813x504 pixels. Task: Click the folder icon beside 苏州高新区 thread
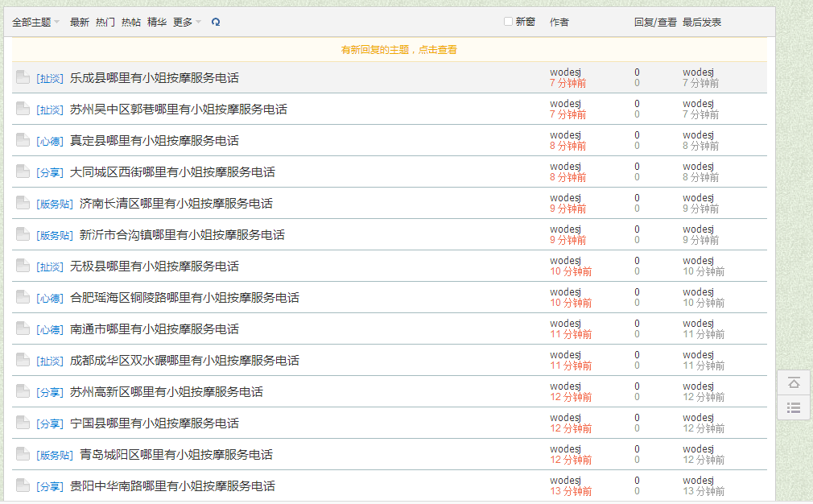(23, 391)
